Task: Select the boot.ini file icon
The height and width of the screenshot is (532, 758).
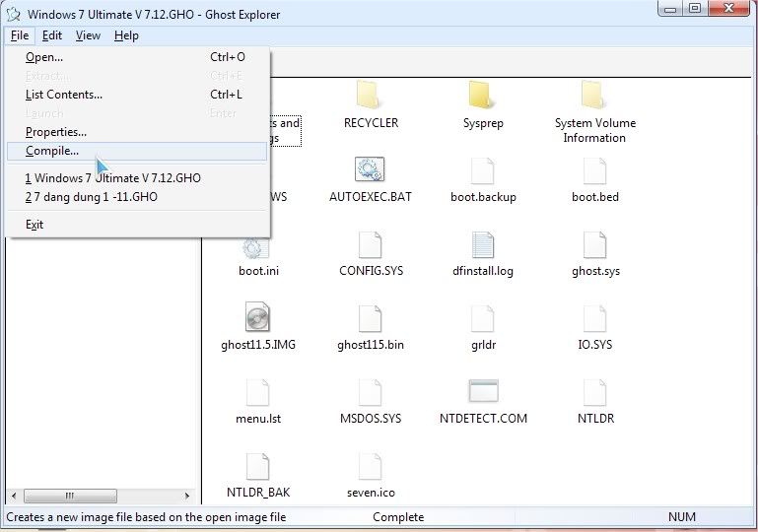Action: [x=256, y=248]
